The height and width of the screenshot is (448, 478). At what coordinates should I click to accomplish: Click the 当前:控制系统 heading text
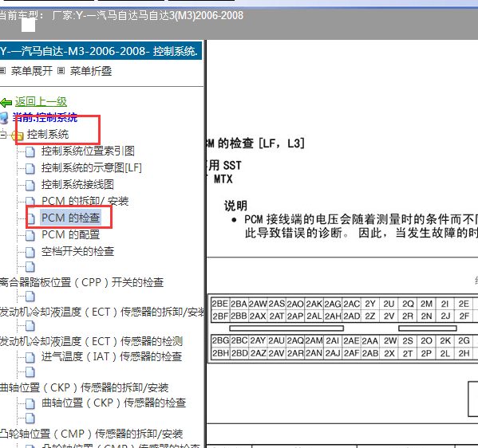click(x=45, y=117)
